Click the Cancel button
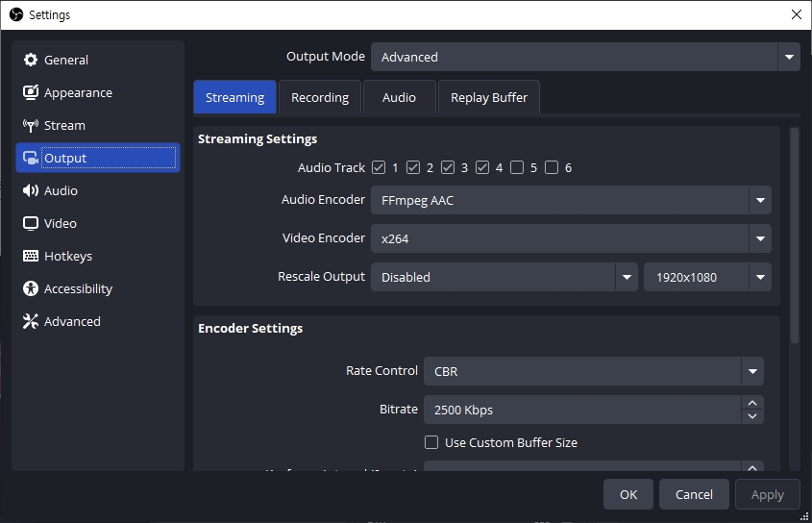This screenshot has height=523, width=812. [694, 495]
